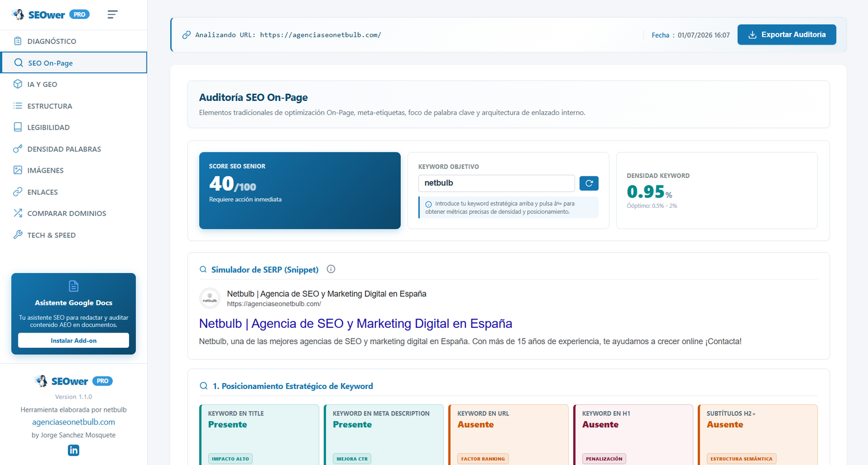Click the download icon in Exportar Auditoría

pos(752,35)
